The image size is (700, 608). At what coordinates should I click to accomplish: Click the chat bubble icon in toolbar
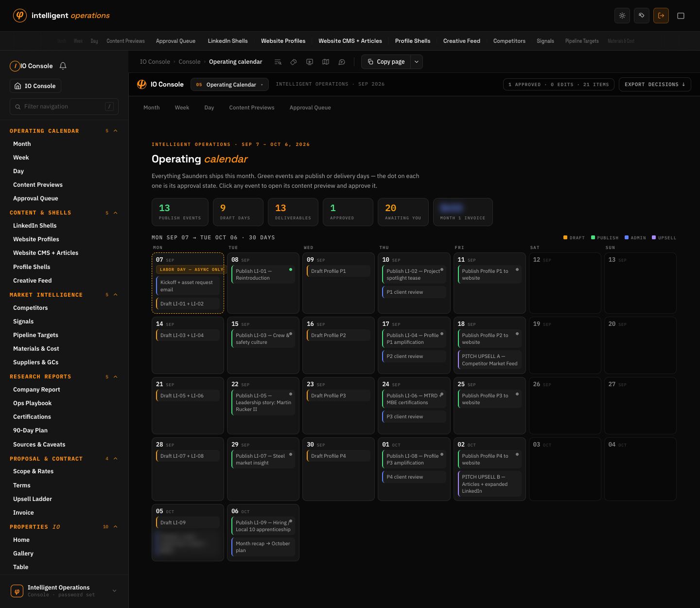[342, 62]
